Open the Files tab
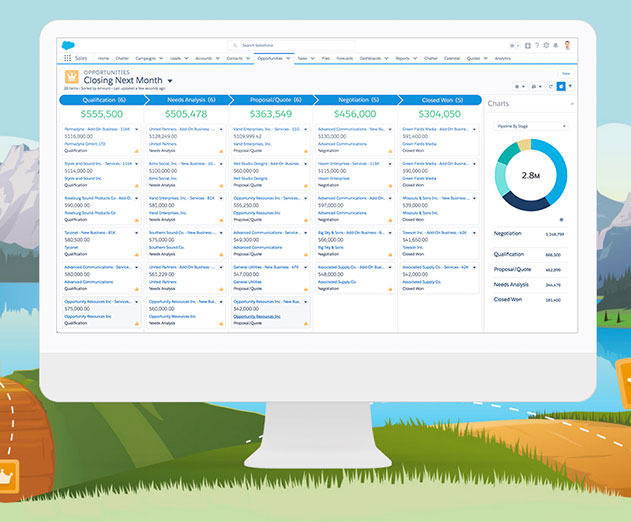 click(326, 58)
